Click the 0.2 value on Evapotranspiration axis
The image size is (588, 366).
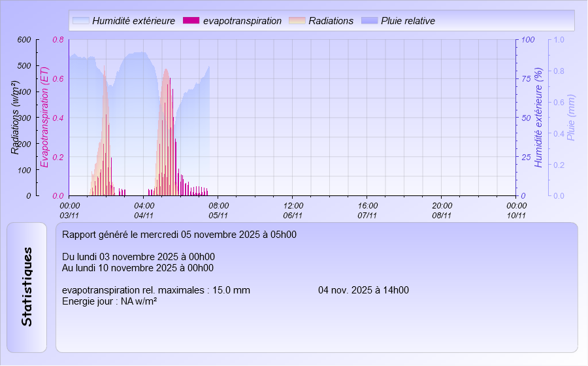58,157
